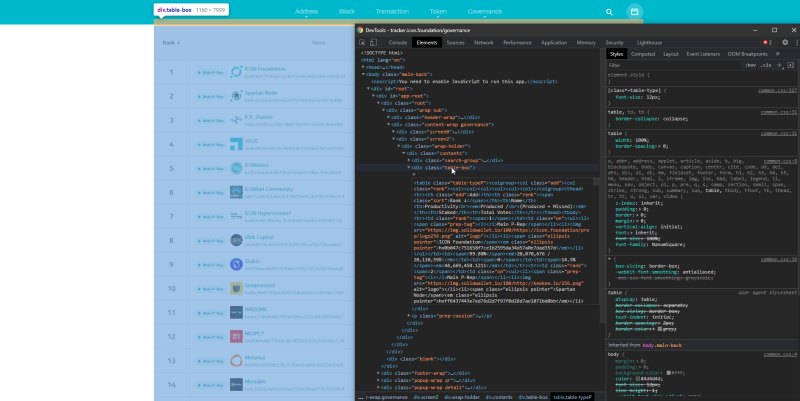Click the search magnifier icon in tracker header
This screenshot has width=800, height=401.
point(609,12)
